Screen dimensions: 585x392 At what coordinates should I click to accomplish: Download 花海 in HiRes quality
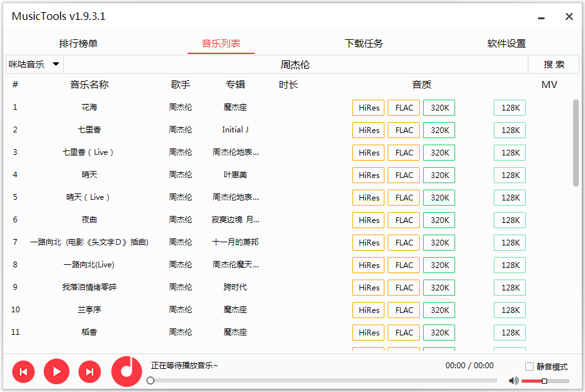368,107
